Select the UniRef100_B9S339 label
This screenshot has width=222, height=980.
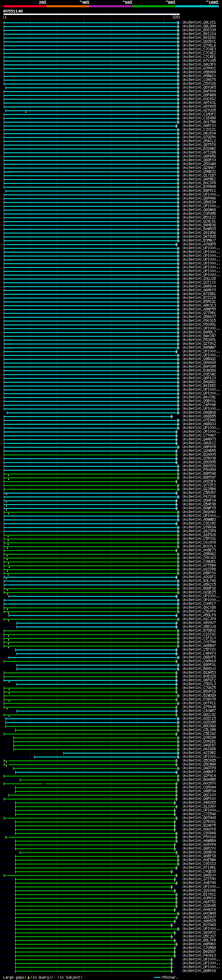199,30
